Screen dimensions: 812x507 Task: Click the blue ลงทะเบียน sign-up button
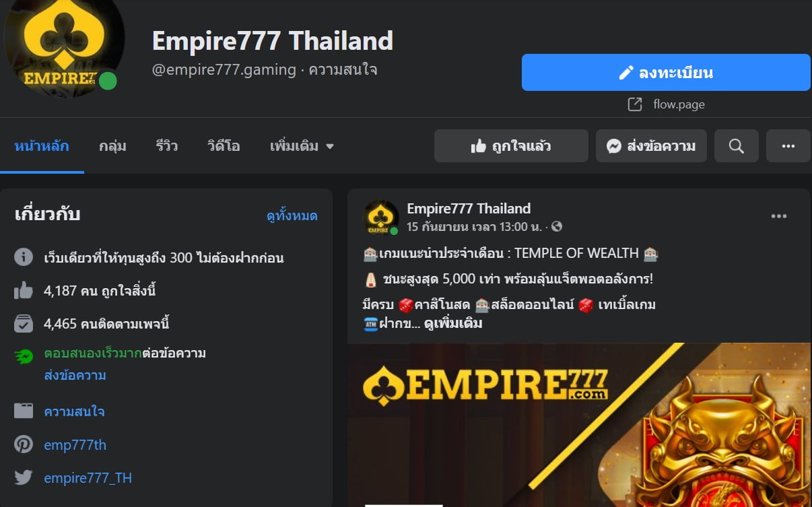(x=666, y=73)
